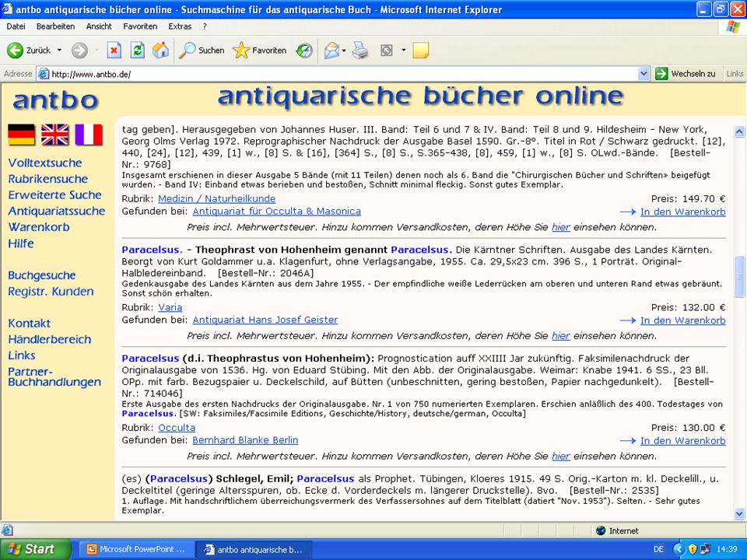Click the forward navigation arrow icon
The height and width of the screenshot is (560, 747).
pyautogui.click(x=79, y=50)
